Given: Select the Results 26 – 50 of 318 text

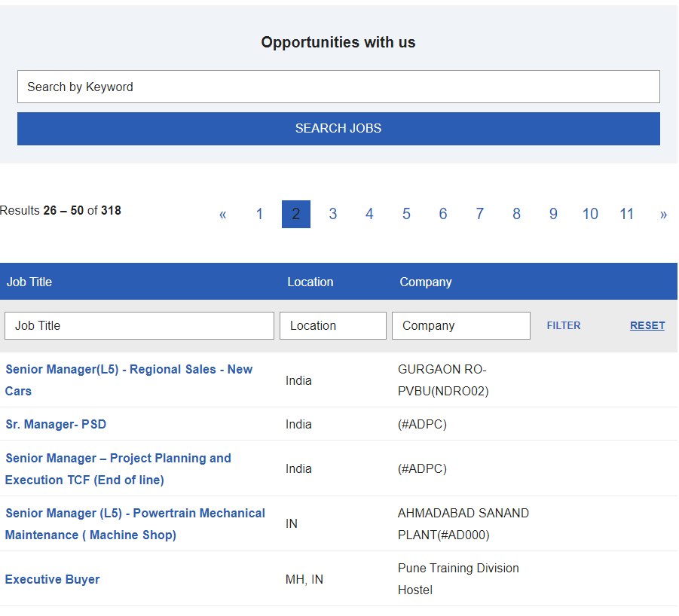Looking at the screenshot, I should [x=60, y=211].
